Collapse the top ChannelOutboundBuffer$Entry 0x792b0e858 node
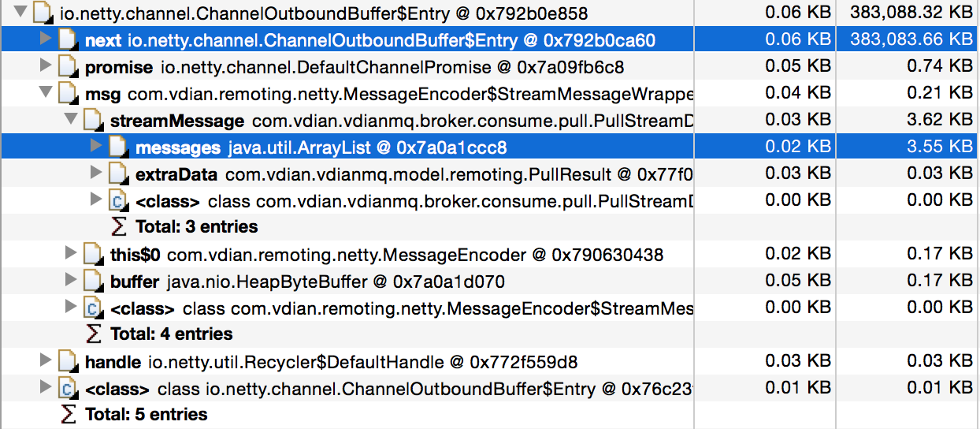Screen dimensions: 980x429 pos(20,13)
